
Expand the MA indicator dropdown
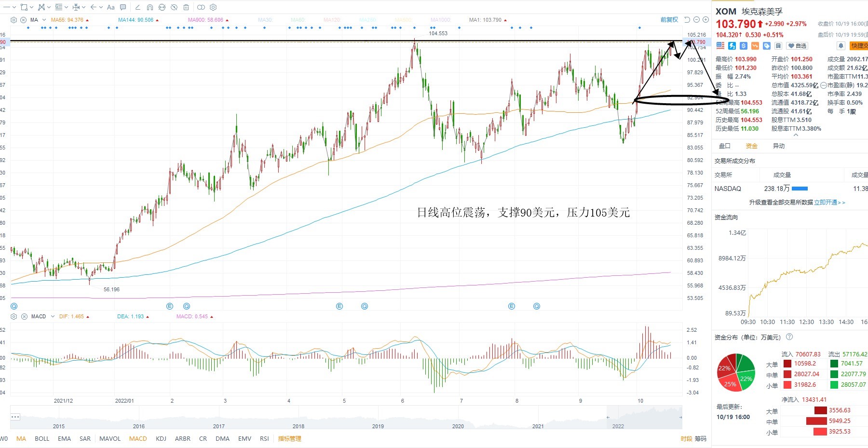44,20
